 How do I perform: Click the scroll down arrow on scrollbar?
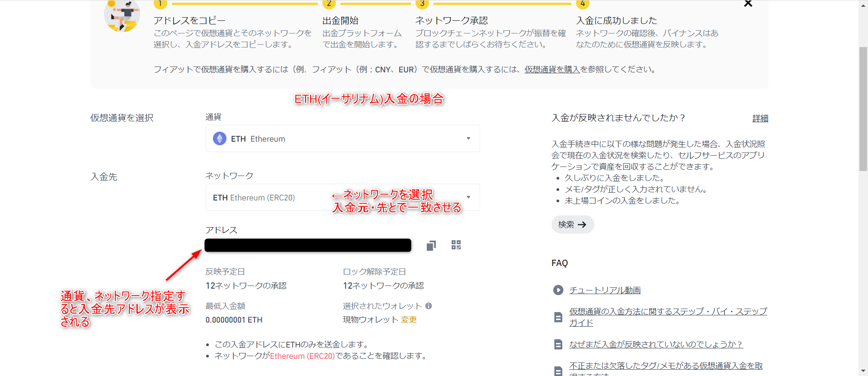point(863,371)
